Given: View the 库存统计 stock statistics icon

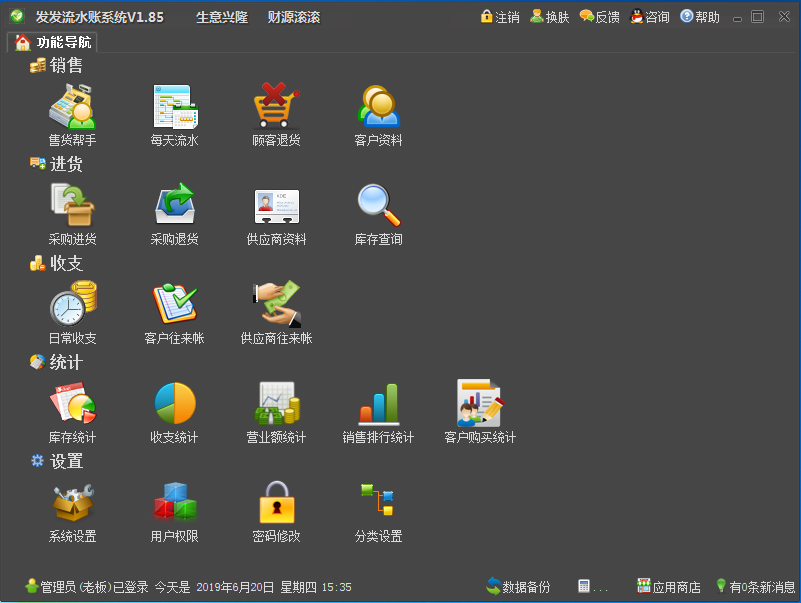Looking at the screenshot, I should point(72,403).
